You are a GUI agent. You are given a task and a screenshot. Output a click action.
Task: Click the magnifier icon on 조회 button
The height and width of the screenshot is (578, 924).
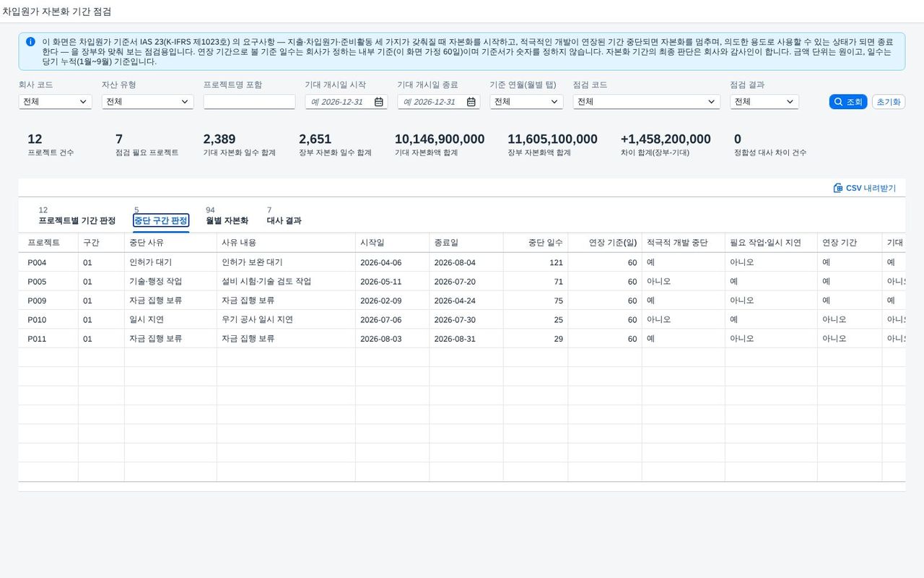coord(838,102)
